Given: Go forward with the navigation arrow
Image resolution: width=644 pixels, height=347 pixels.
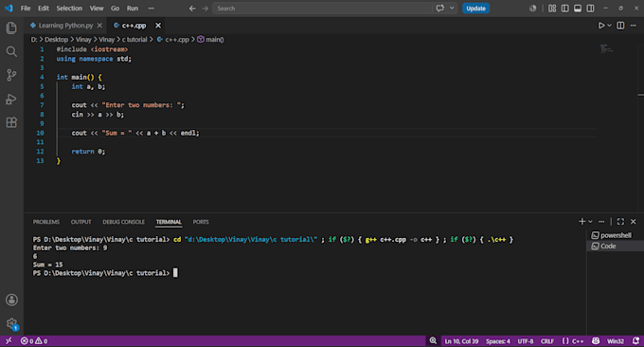Looking at the screenshot, I should coord(205,9).
